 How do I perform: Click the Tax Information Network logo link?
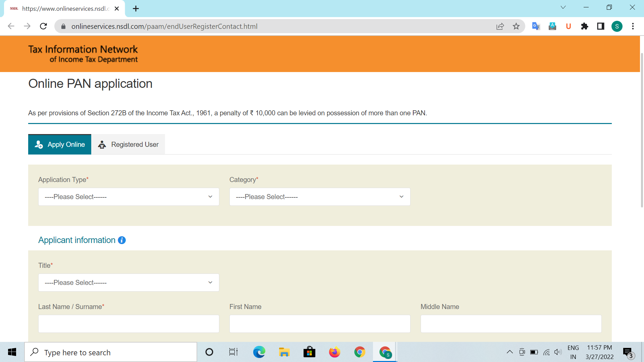[84, 53]
